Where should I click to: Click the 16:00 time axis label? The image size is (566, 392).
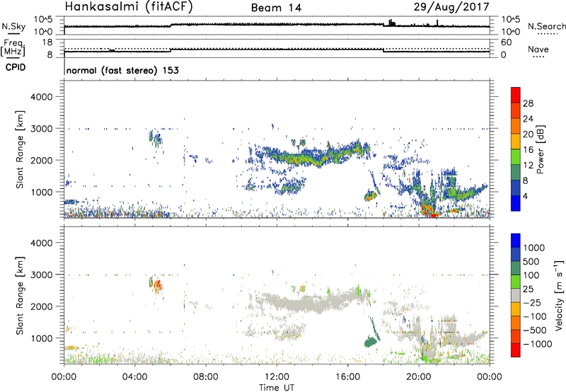pos(347,377)
